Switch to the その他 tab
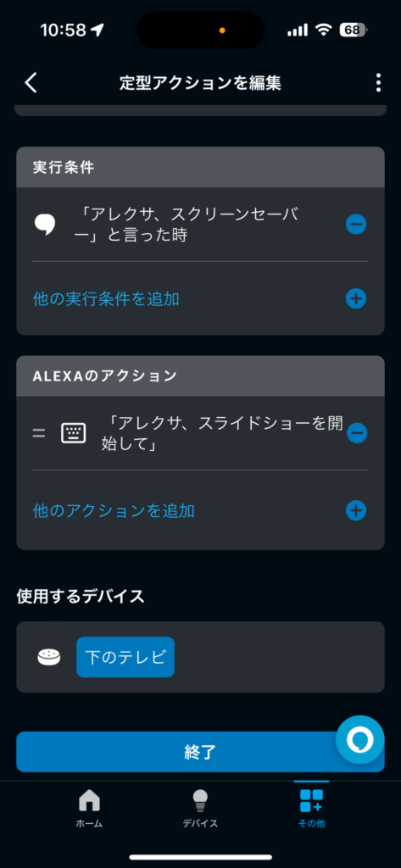The image size is (401, 868). [x=311, y=808]
